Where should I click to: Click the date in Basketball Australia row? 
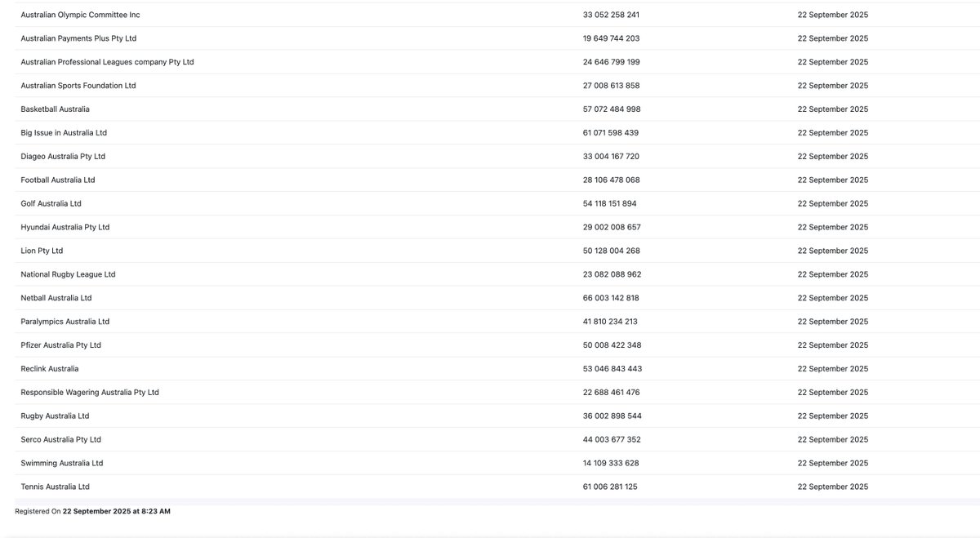pyautogui.click(x=833, y=109)
